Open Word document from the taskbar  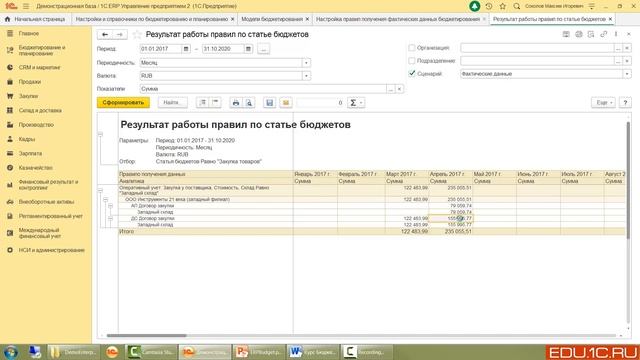[312, 352]
